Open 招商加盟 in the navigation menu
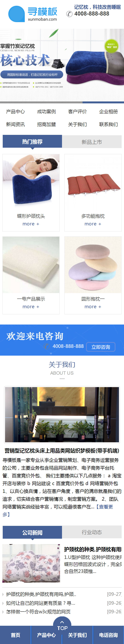This screenshot has width=124, height=644. pyautogui.click(x=46, y=124)
